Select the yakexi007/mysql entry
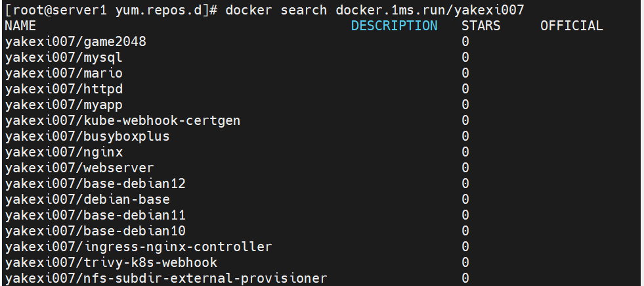 coord(64,58)
